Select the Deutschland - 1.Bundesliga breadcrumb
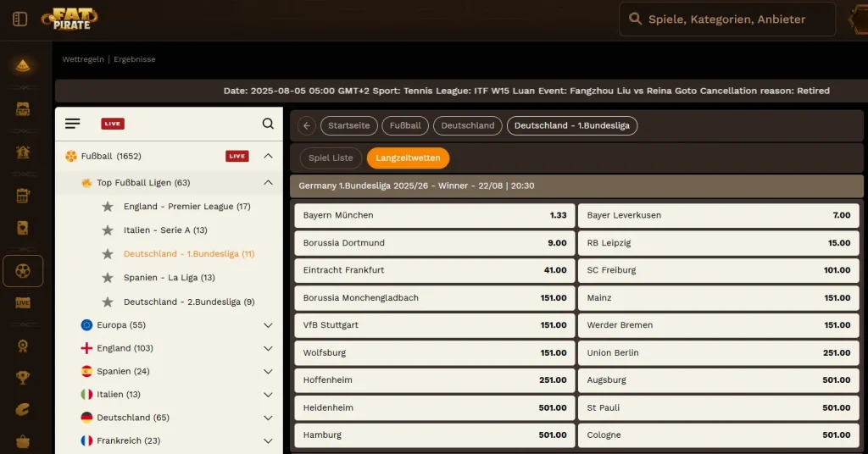 pos(572,125)
